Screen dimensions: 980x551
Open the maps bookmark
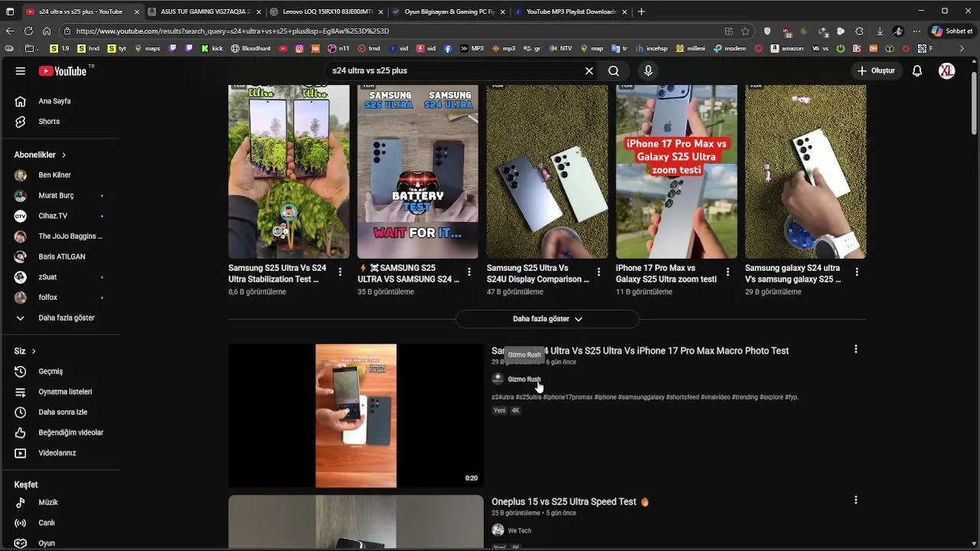[147, 48]
